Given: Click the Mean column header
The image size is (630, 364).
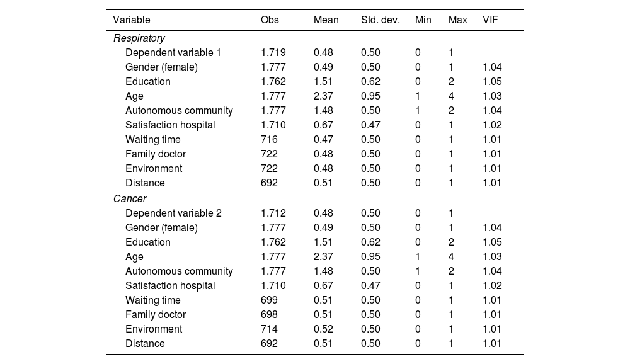Looking at the screenshot, I should [326, 20].
